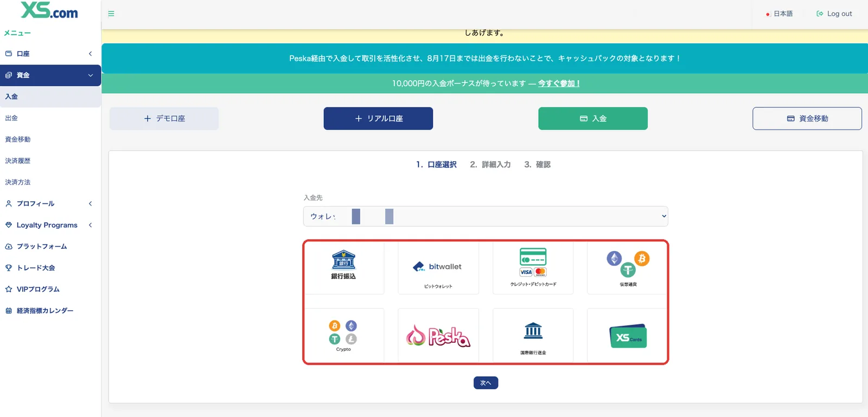Click the リアル口座 button

pyautogui.click(x=378, y=118)
